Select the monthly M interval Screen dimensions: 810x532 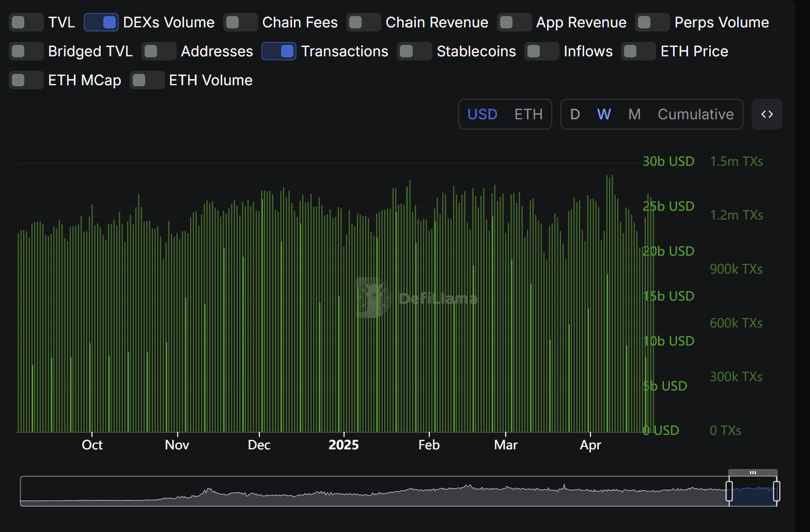tap(634, 114)
